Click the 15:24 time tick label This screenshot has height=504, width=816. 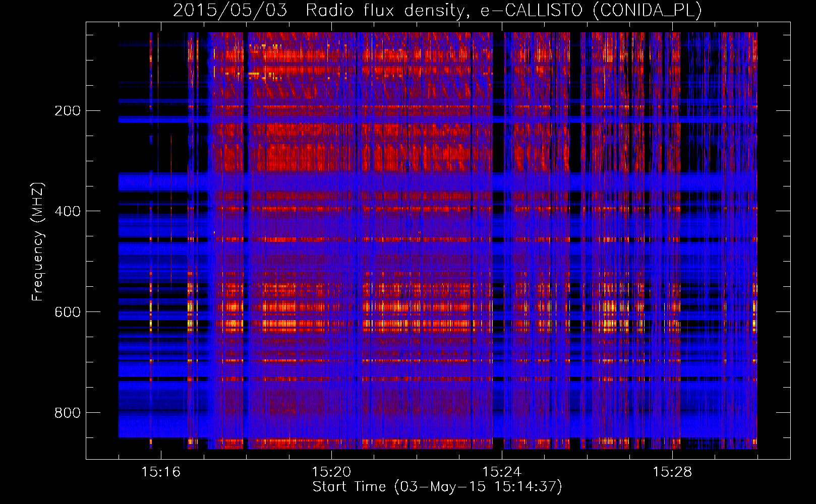(502, 472)
